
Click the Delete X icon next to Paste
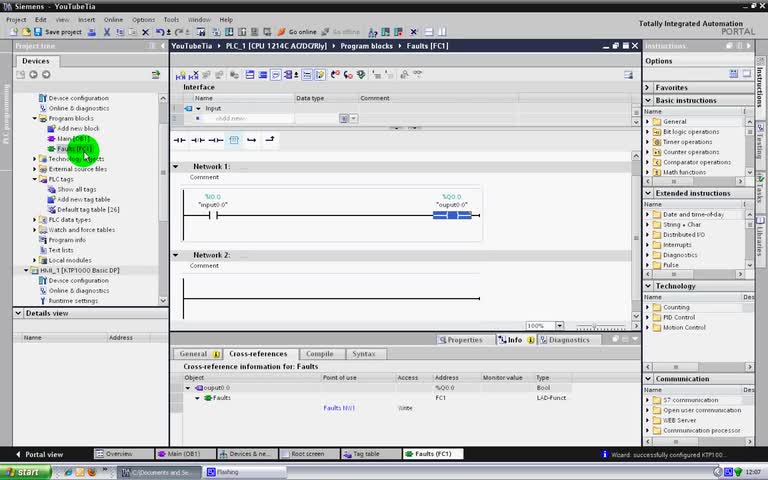point(145,32)
